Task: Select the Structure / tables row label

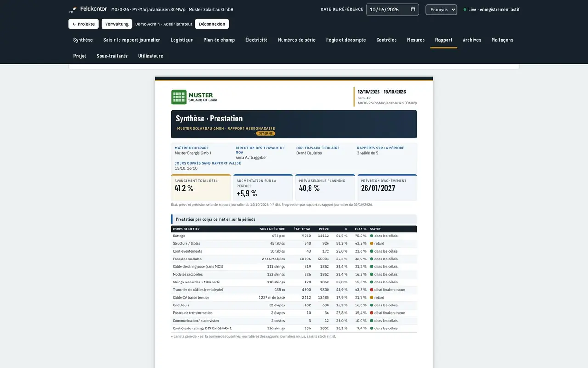Action: pyautogui.click(x=187, y=244)
